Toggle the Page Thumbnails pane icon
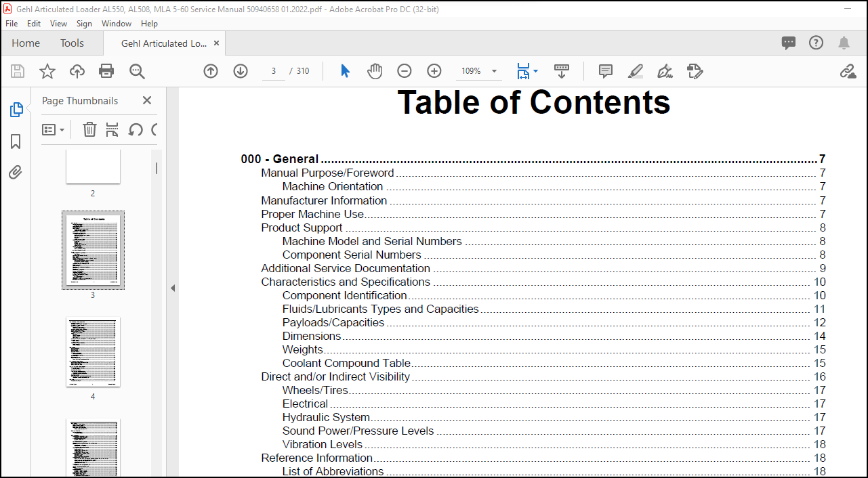This screenshot has width=868, height=478. tap(16, 110)
